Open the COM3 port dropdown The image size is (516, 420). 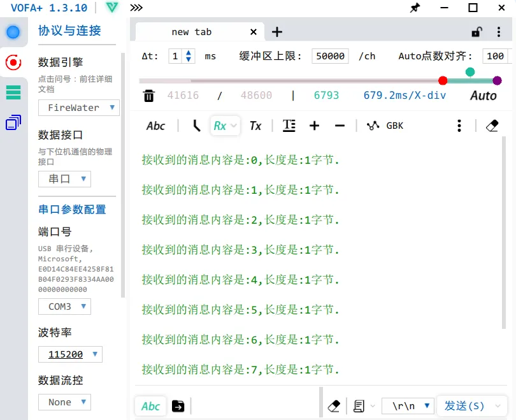[x=64, y=307]
